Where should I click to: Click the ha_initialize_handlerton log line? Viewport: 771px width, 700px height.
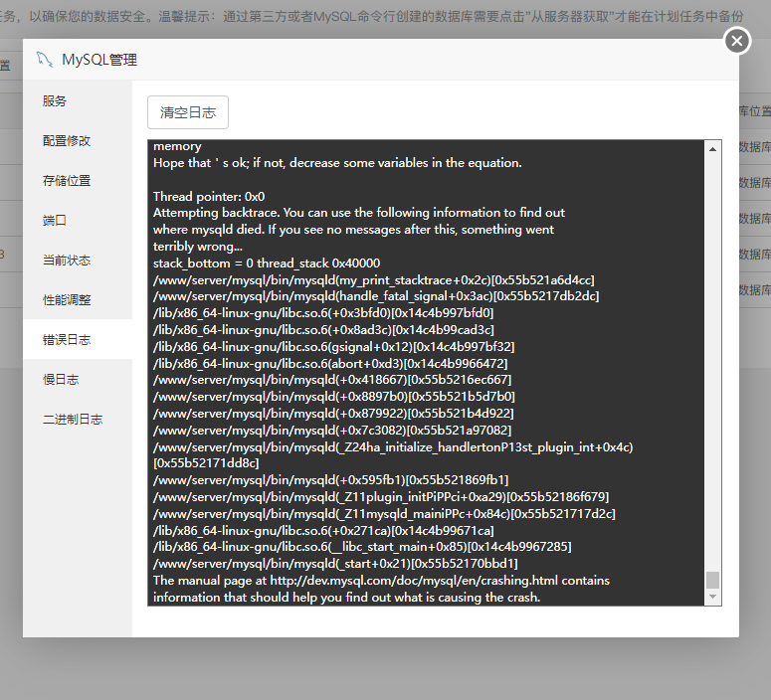[393, 454]
